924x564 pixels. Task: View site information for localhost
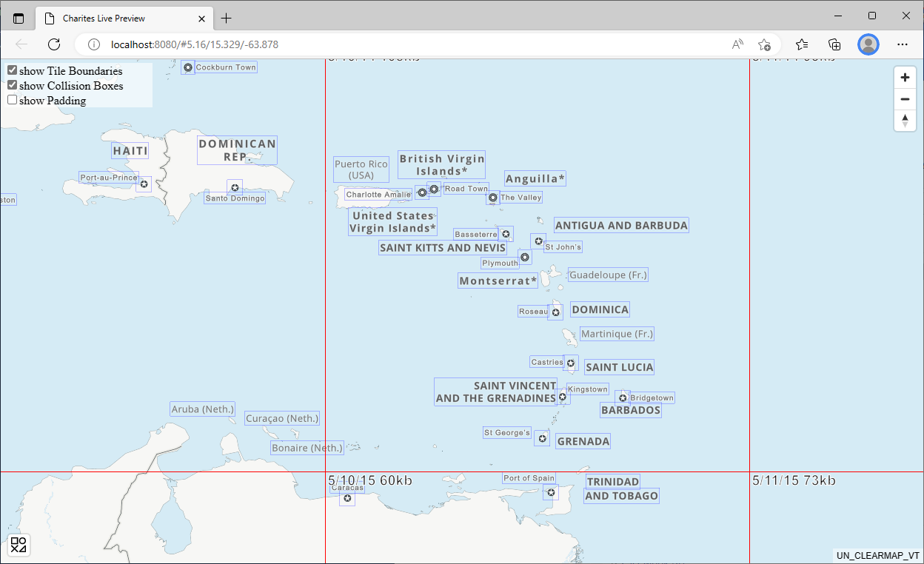94,44
